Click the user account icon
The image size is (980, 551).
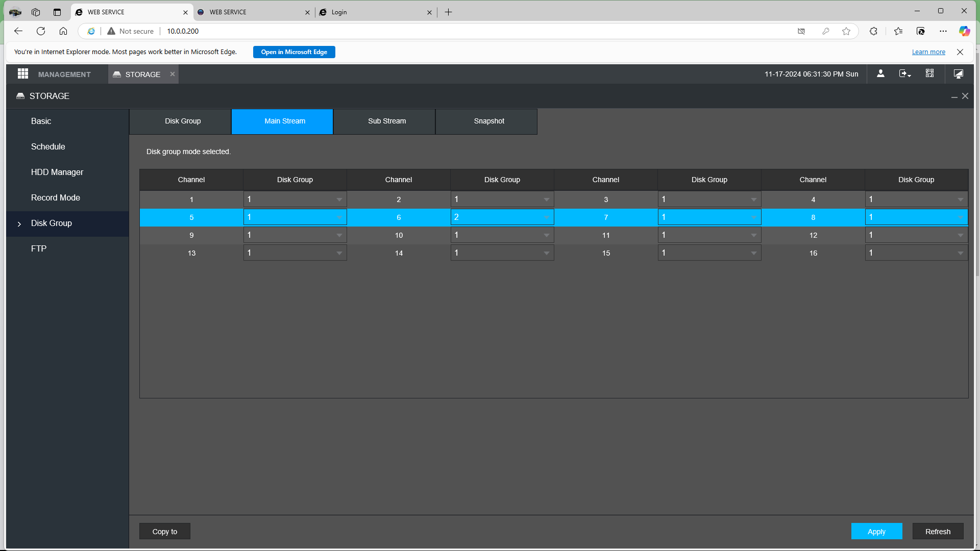click(880, 74)
